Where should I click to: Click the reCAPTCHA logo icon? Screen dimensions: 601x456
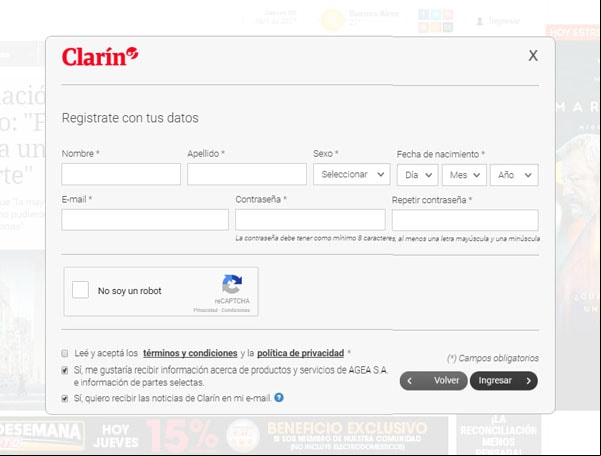coord(232,284)
